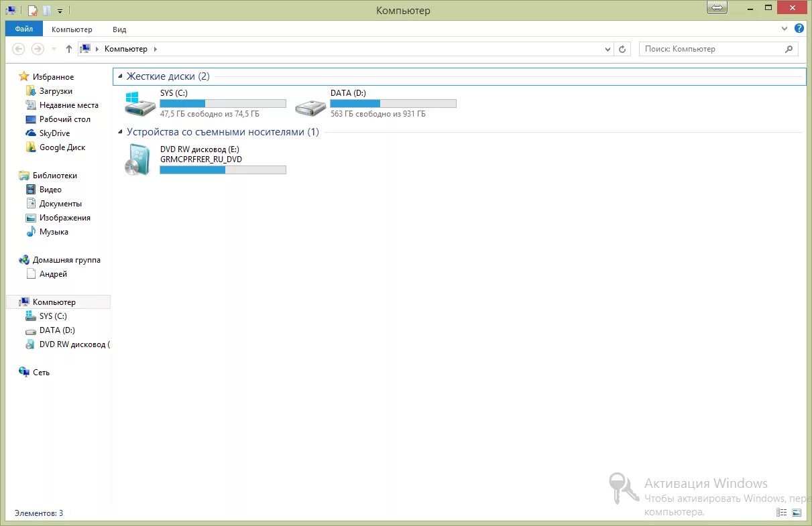Switch to Details view in status bar

pos(781,512)
